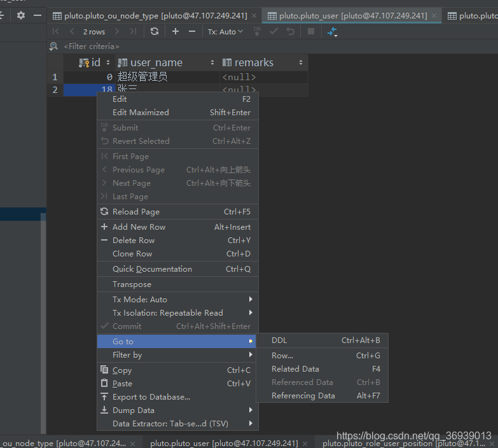Expand Tx Mode: Auto submenu
498x448 pixels.
[178, 299]
